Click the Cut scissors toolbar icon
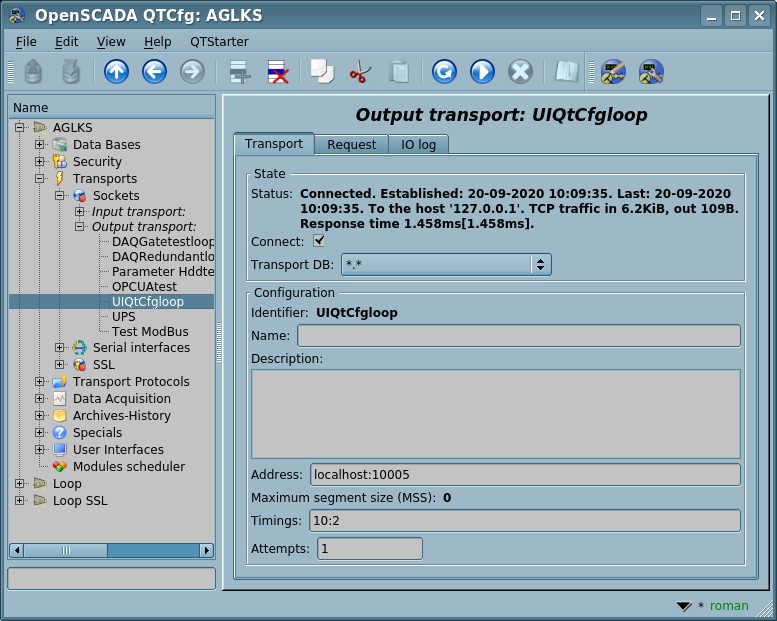This screenshot has height=621, width=777. point(360,72)
